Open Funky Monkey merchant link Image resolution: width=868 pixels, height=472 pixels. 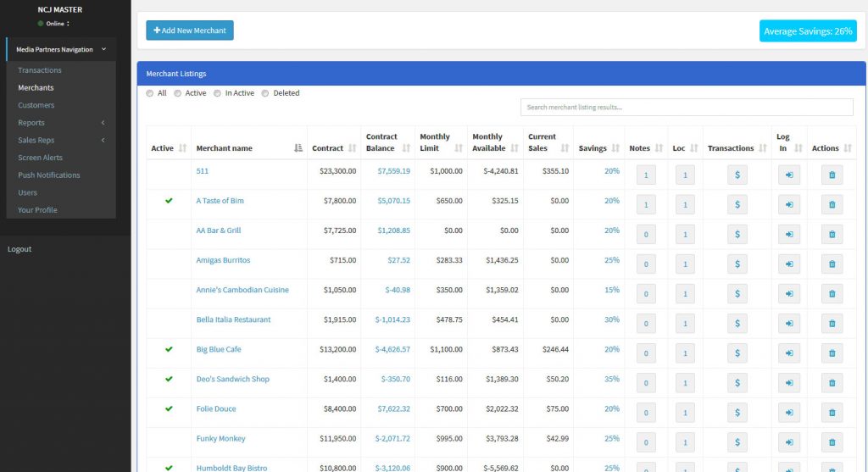[220, 438]
